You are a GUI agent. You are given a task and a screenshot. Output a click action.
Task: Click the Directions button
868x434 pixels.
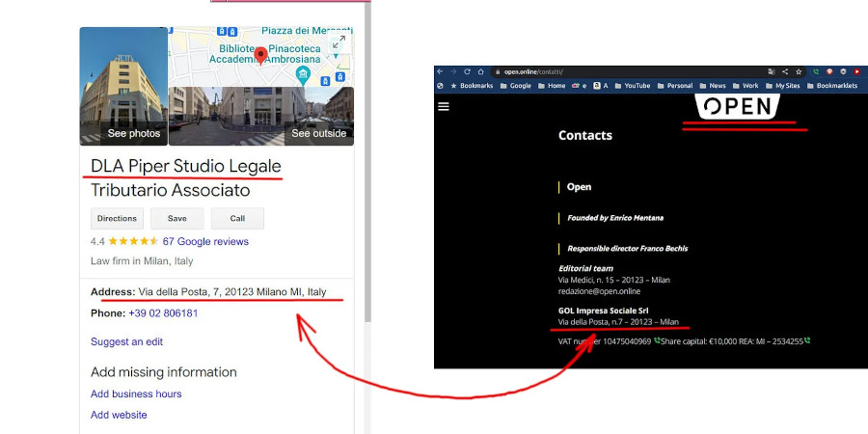click(117, 219)
